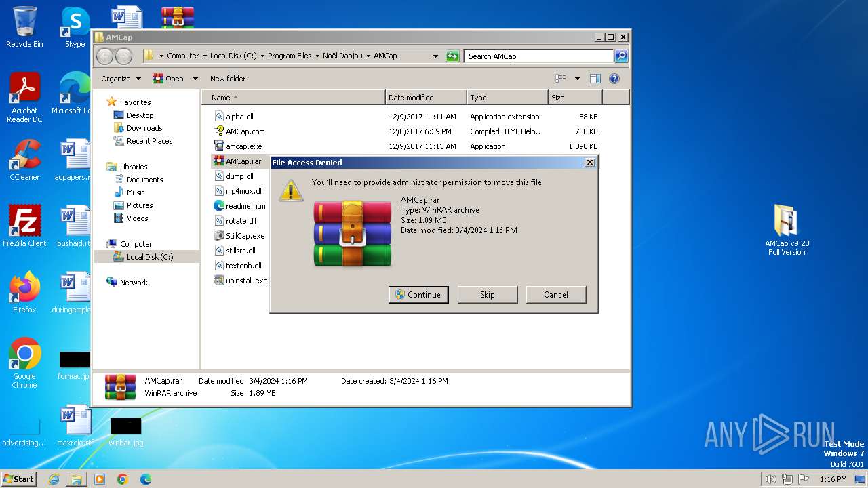Open Desktop in navigation pane
Screen dimensions: 868x488
click(140, 115)
